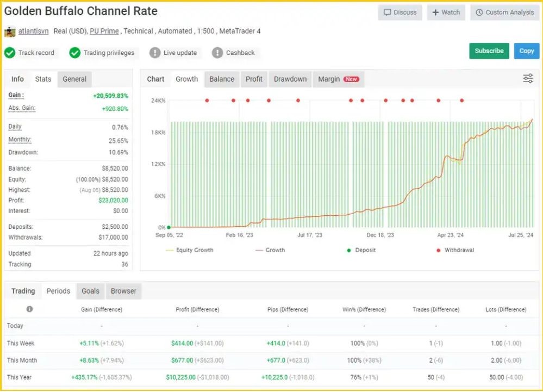
Task: Click the Live update warning icon
Action: [155, 53]
